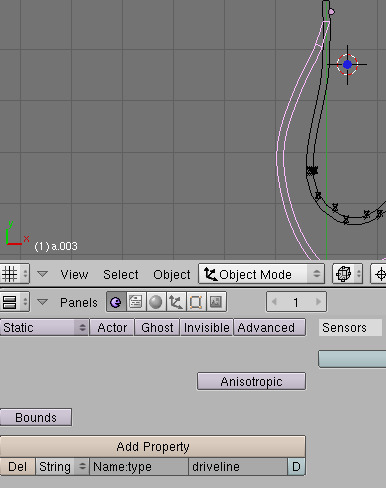Increase the frame number with right arrow
Image resolution: width=386 pixels, height=488 pixels.
tap(318, 302)
